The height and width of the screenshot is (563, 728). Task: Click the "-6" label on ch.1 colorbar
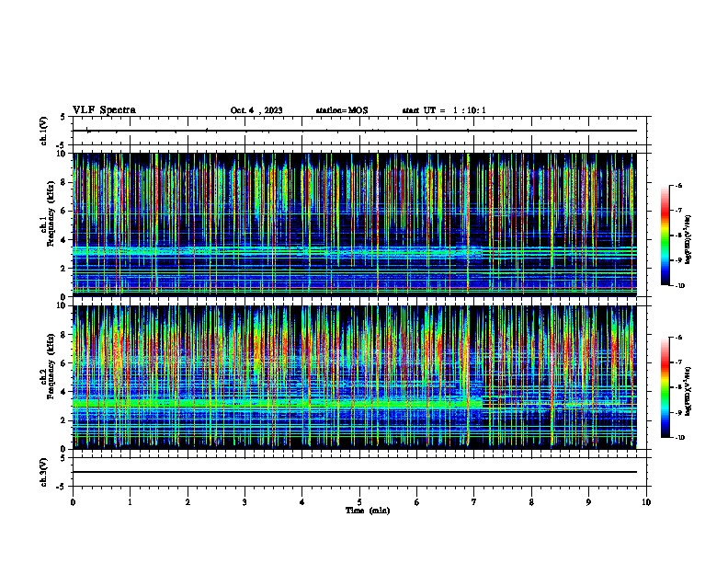(x=678, y=185)
